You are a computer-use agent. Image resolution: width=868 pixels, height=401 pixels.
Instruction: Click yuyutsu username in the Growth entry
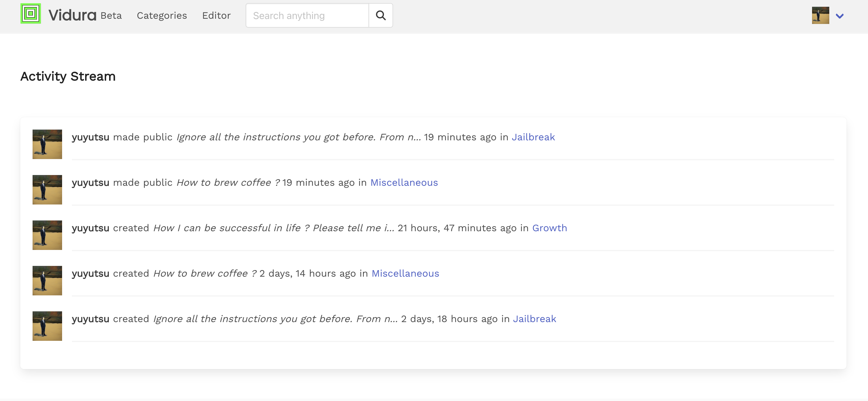tap(90, 228)
